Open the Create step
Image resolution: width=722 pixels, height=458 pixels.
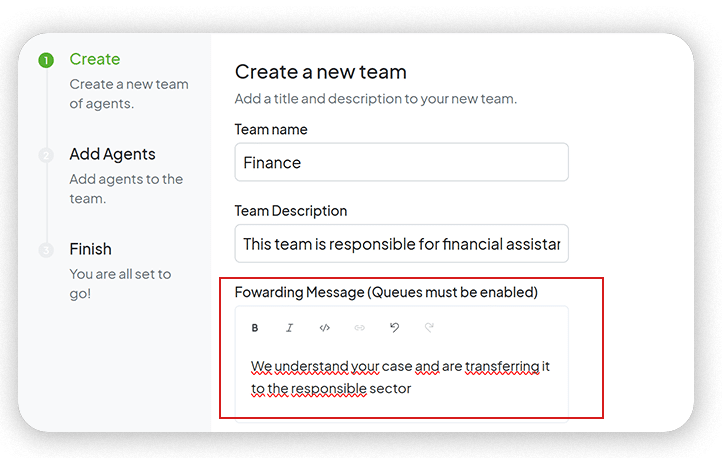[x=95, y=59]
